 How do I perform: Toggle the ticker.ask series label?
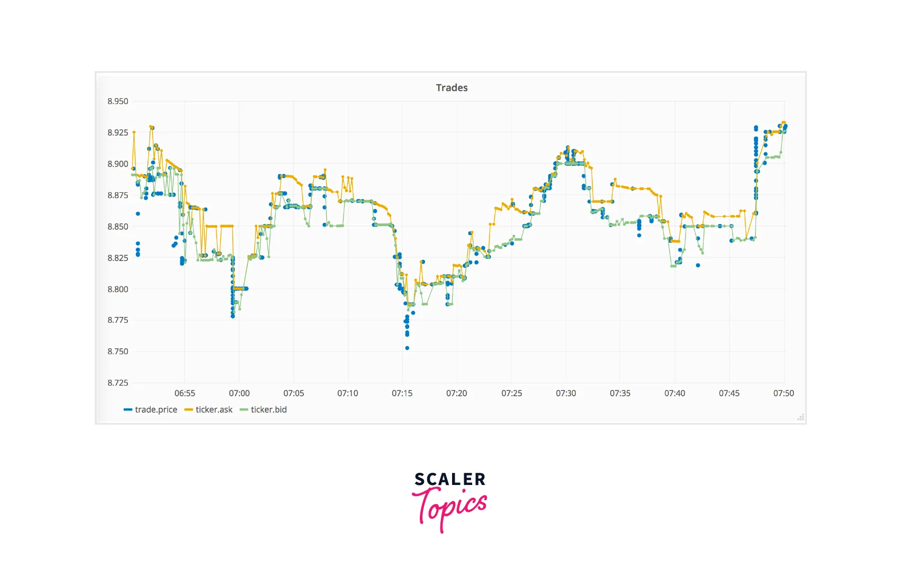(214, 410)
